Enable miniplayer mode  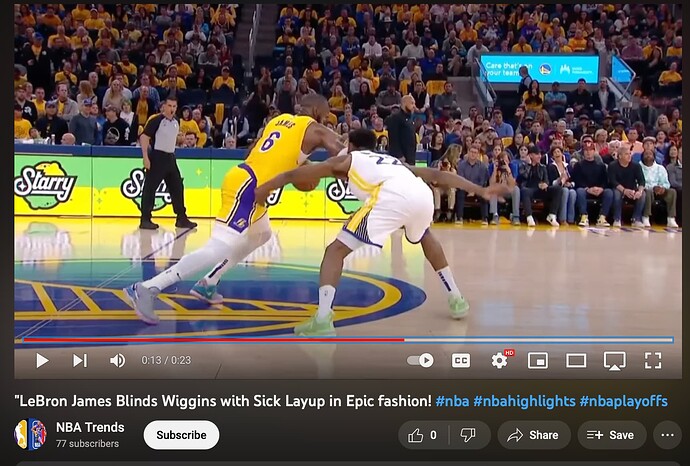coord(538,360)
